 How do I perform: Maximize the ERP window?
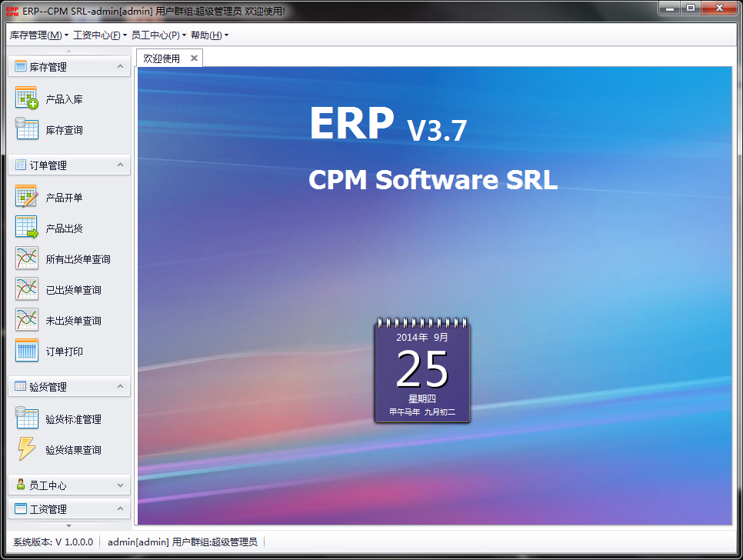[x=691, y=8]
